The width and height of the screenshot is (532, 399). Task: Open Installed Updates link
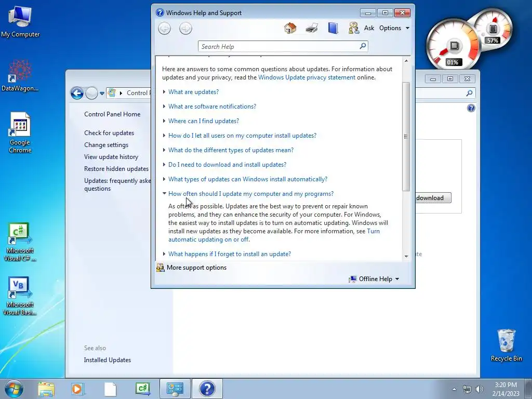pos(107,360)
